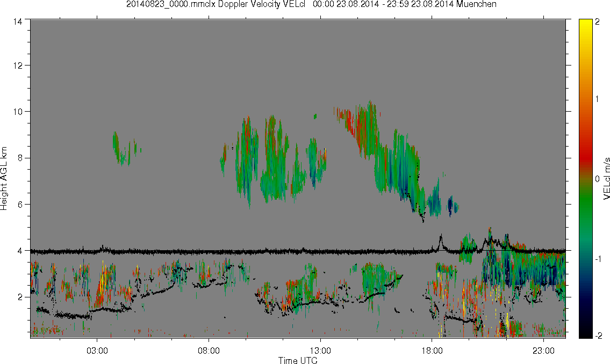Click the plot title text at top
The image size is (610, 364).
(x=311, y=4)
